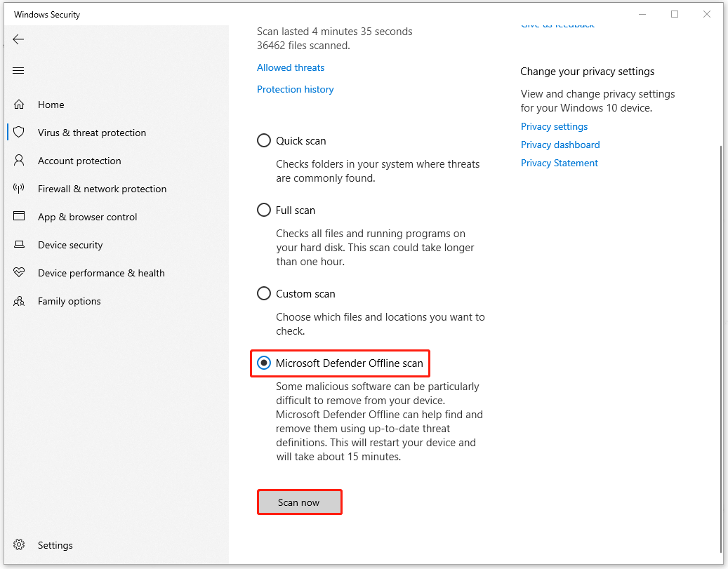View Allowed threats

[290, 67]
